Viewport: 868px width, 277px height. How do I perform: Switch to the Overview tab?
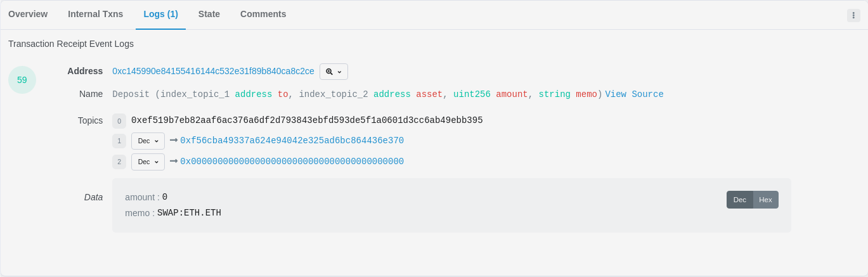coord(28,14)
